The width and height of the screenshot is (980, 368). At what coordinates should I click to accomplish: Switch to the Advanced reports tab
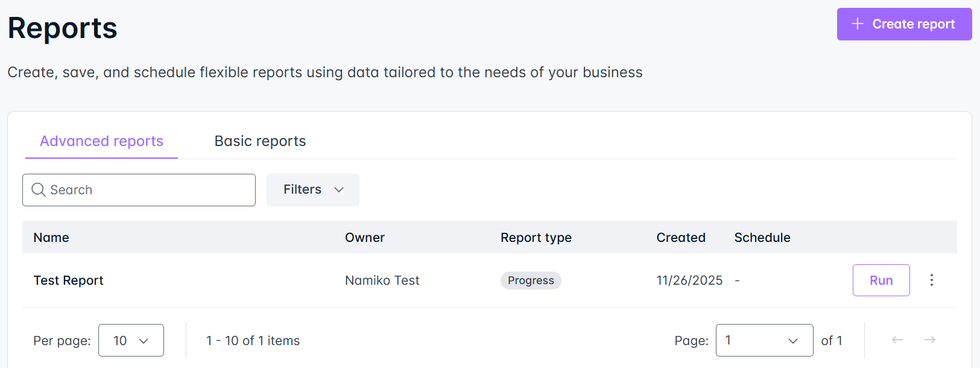coord(101,141)
